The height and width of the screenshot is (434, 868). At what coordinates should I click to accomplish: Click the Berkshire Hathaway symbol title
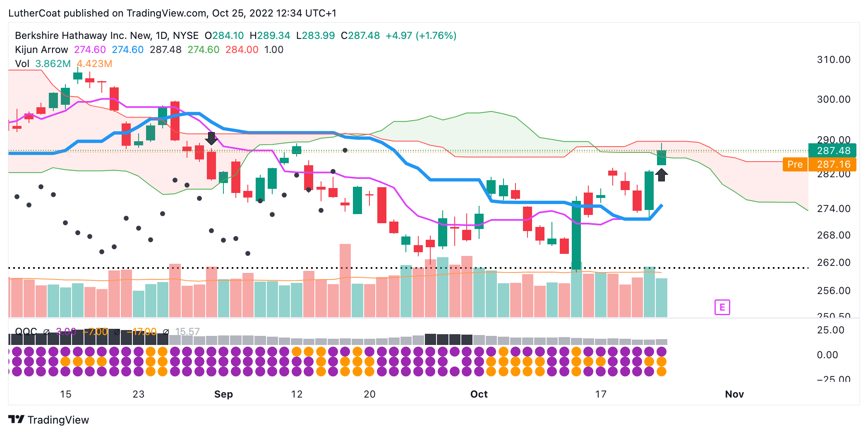(x=106, y=36)
